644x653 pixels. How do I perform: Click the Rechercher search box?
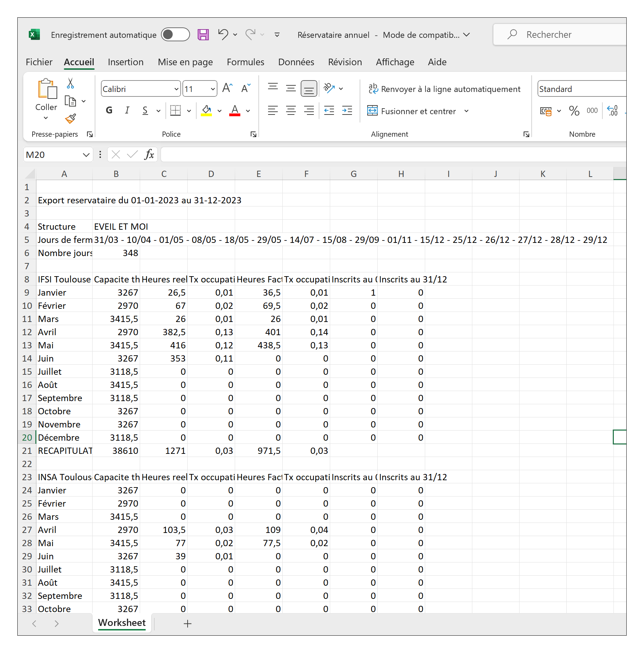[559, 35]
